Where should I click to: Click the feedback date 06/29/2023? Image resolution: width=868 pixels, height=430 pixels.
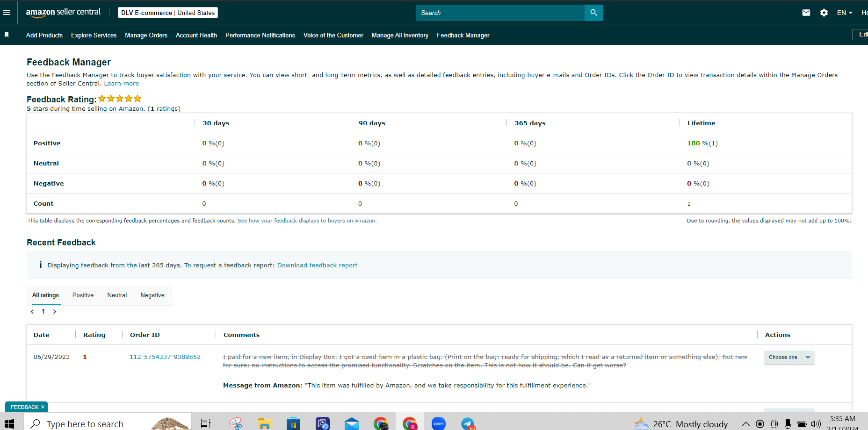51,357
